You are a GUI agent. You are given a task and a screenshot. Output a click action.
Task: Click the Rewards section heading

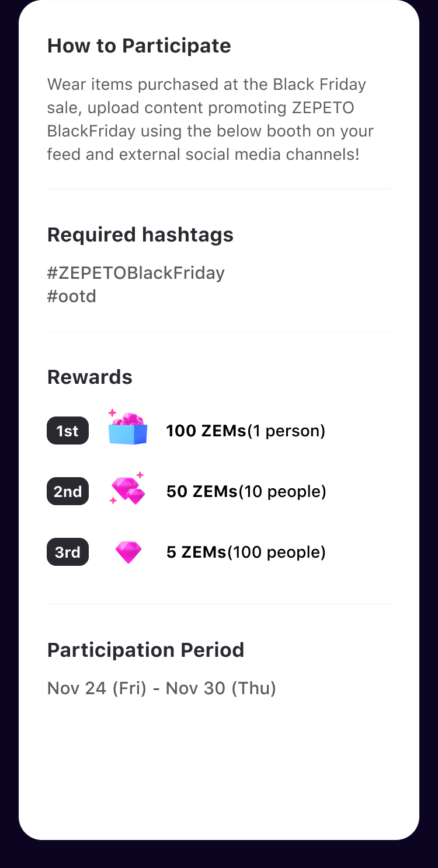(x=90, y=377)
